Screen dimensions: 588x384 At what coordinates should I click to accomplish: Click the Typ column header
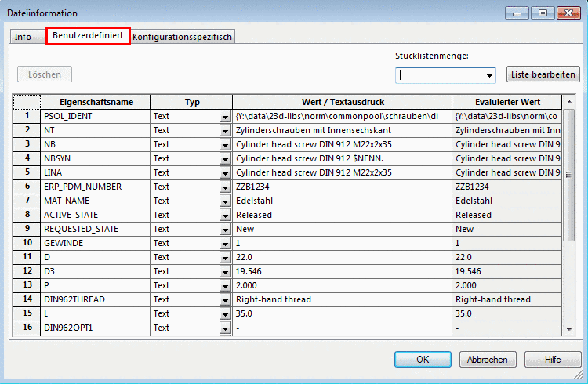click(x=191, y=102)
